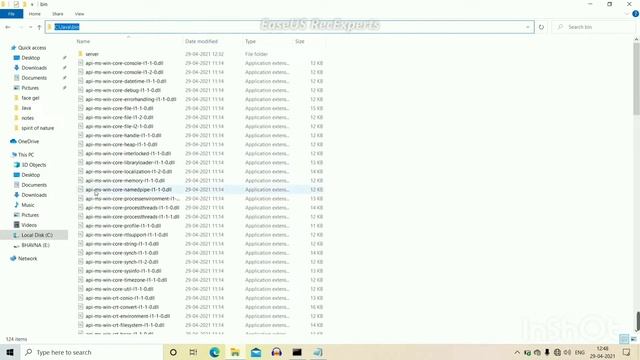This screenshot has width=640, height=360.
Task: Sort by Type column header
Action: pyautogui.click(x=250, y=41)
